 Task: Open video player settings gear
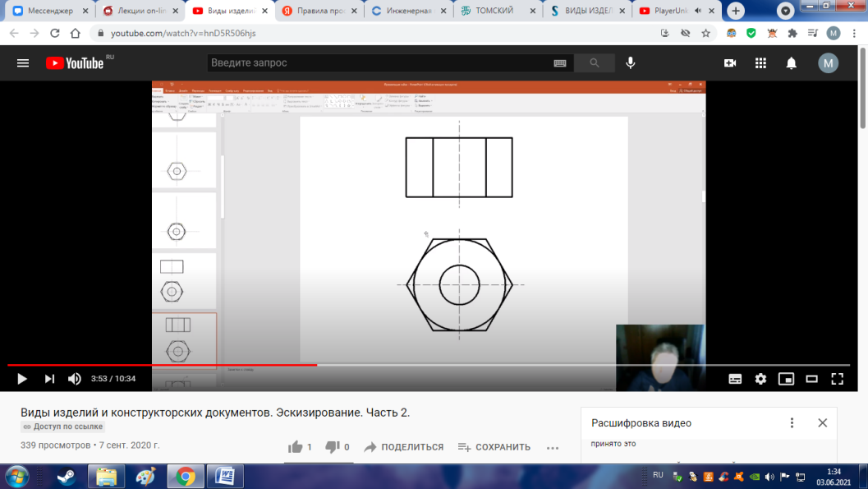tap(760, 379)
